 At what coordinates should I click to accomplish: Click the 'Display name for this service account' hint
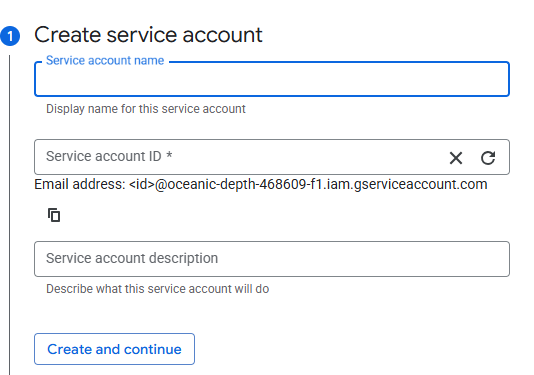pyautogui.click(x=146, y=109)
